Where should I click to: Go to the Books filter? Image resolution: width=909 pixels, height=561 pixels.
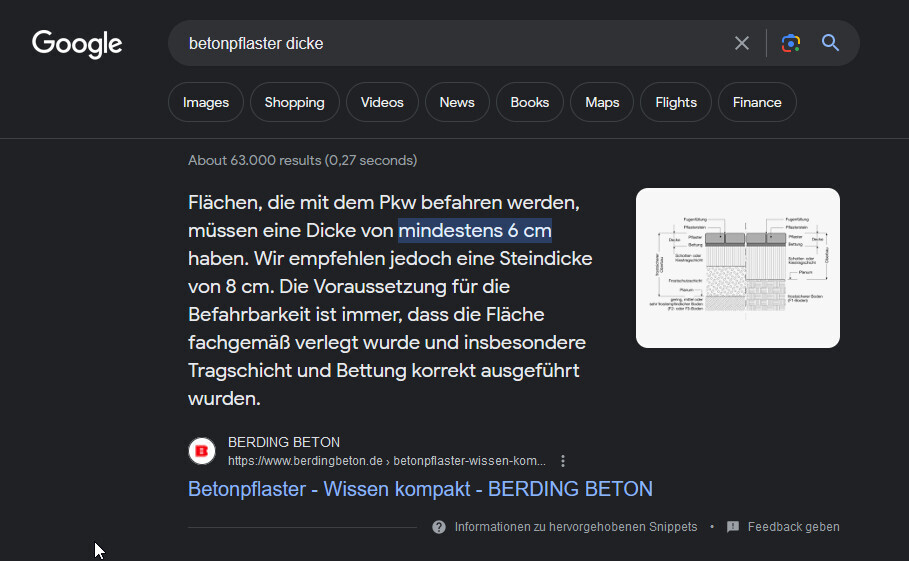coord(529,102)
